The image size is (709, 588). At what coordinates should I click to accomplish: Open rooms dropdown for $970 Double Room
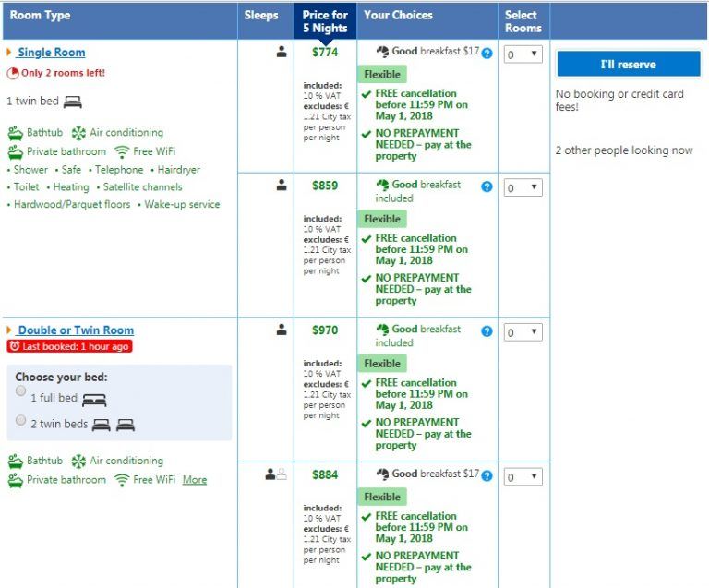point(523,332)
